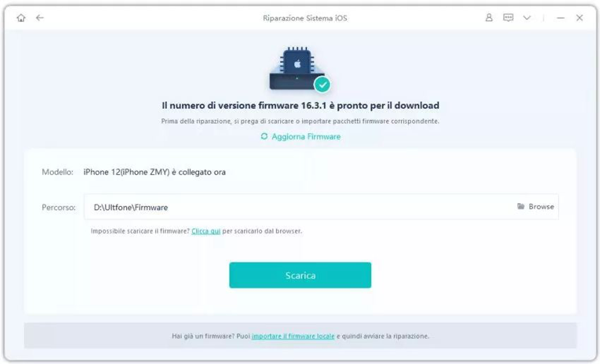Open the Clicca qui browser download link
The image size is (600, 364).
coord(206,231)
